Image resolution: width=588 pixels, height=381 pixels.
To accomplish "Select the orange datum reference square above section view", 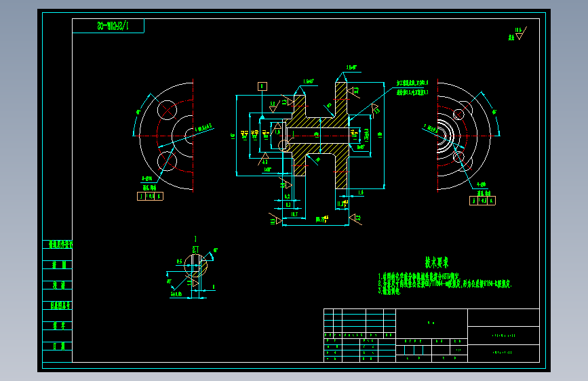I will click(x=262, y=87).
